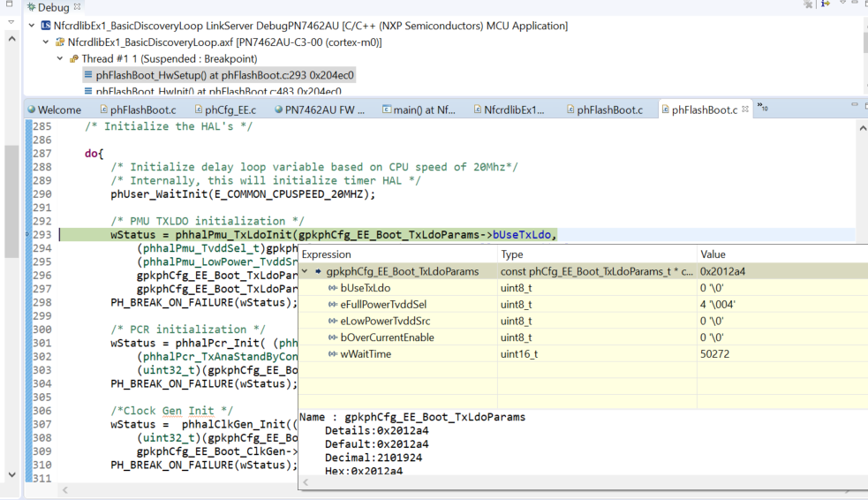The height and width of the screenshot is (500, 868).
Task: Select the bUseTxLdo expression row
Action: (584, 288)
